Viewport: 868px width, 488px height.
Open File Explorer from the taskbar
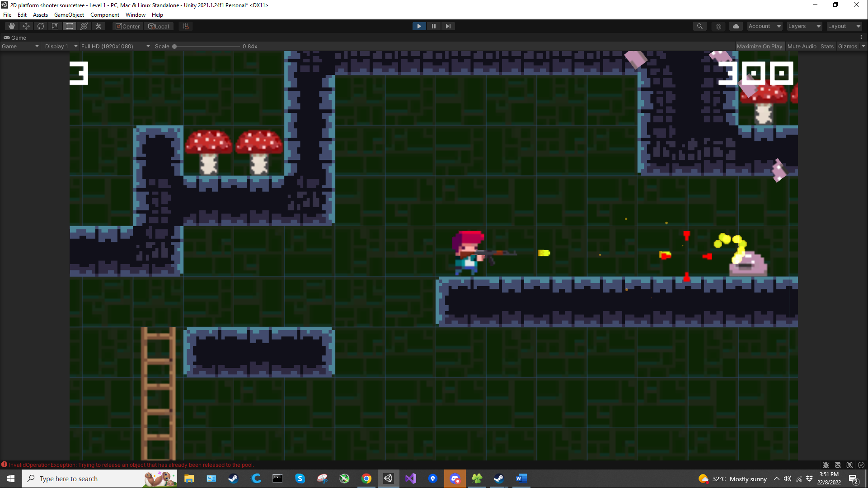coord(189,479)
